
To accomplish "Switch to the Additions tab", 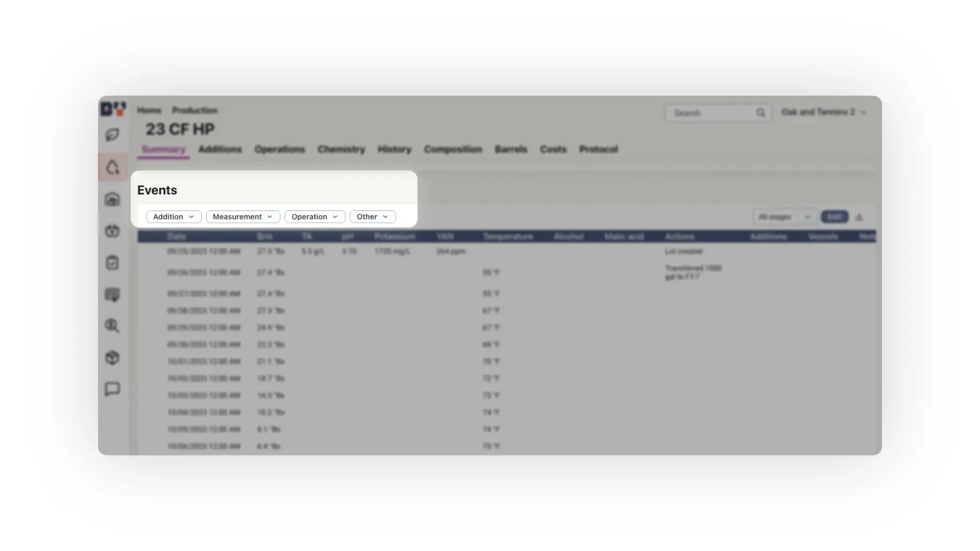I will [220, 149].
